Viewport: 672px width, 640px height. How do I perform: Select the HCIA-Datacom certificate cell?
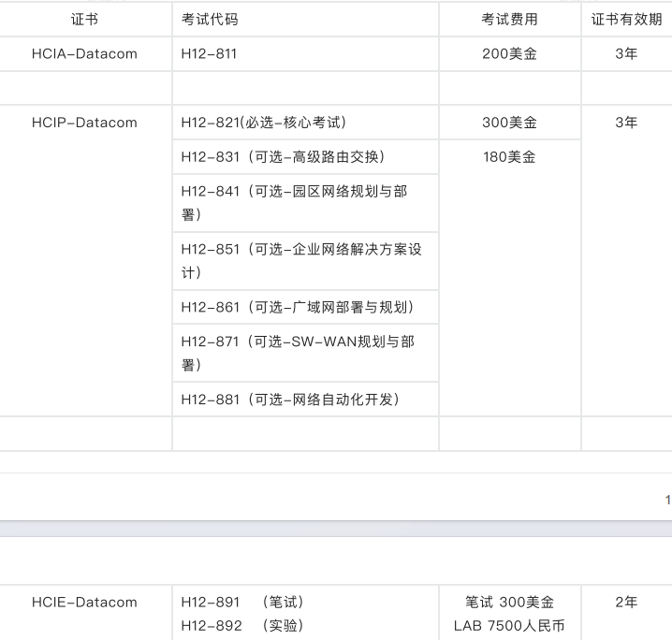click(84, 54)
